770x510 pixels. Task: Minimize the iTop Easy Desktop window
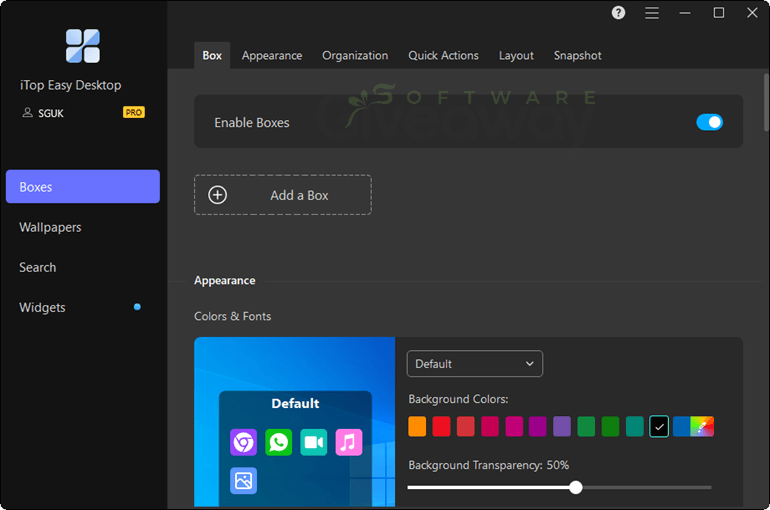(x=685, y=13)
